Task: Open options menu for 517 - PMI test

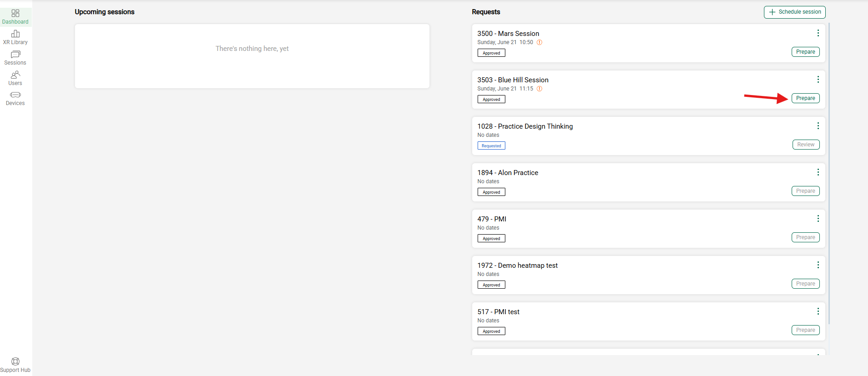Action: click(x=818, y=311)
